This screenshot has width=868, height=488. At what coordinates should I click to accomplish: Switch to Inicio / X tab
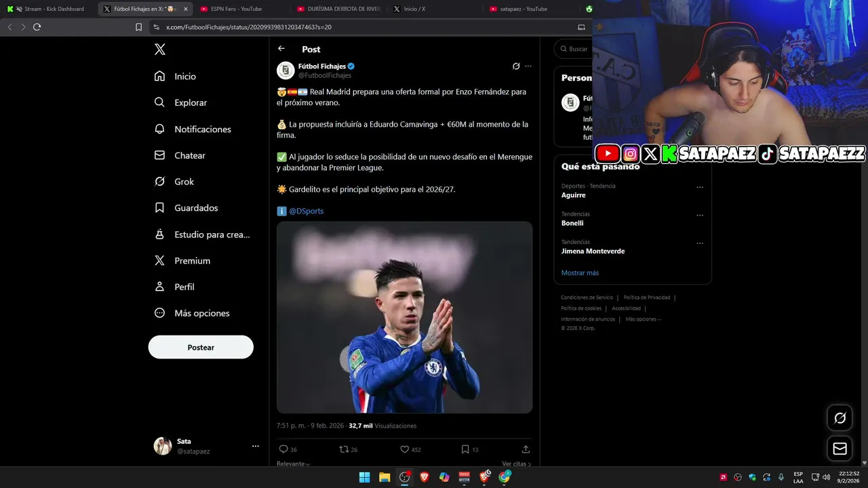point(435,9)
